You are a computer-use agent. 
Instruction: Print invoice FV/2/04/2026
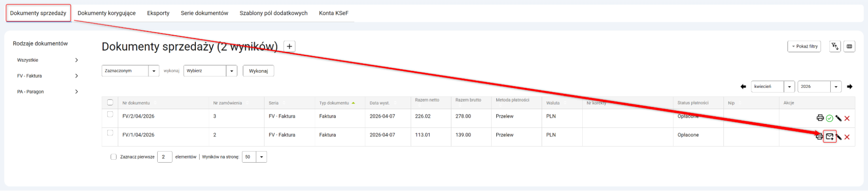(820, 118)
